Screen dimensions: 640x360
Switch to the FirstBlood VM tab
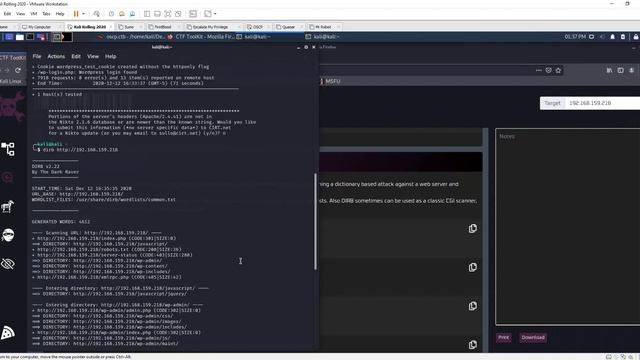pyautogui.click(x=162, y=27)
